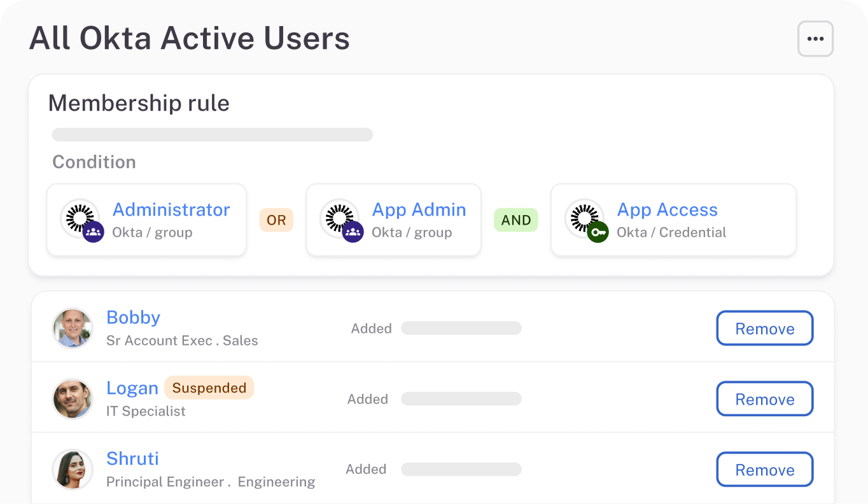
Task: Click the purple people icon on App Admin
Action: point(354,232)
